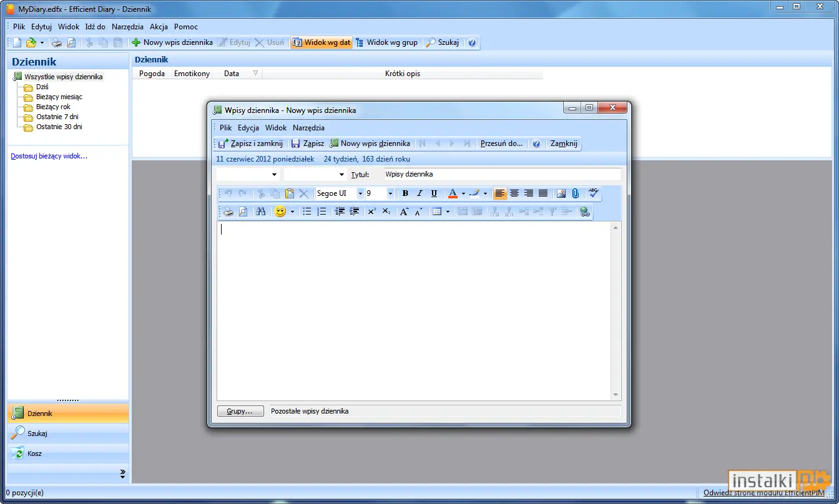Screen dimensions: 839x504
Task: Expand the font size dropdown
Action: [390, 193]
